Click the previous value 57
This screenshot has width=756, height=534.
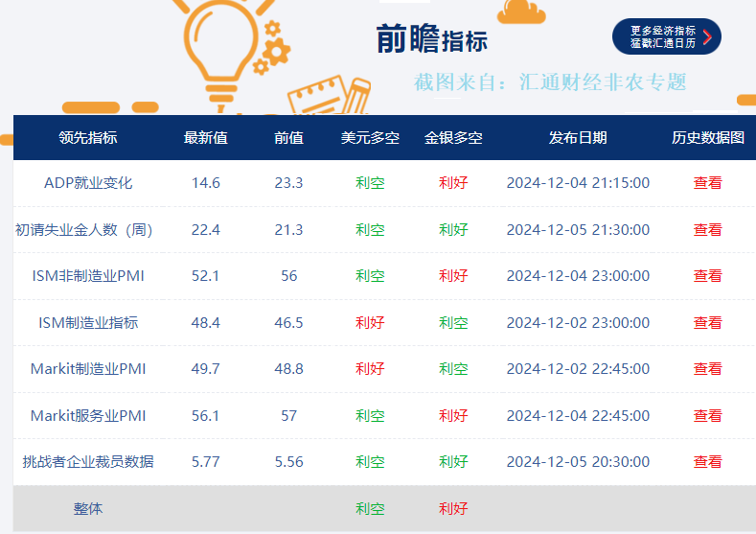[x=288, y=416]
